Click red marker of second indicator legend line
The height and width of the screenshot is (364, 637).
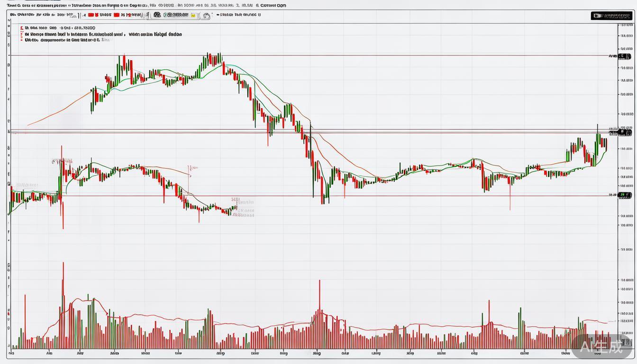(x=21, y=35)
